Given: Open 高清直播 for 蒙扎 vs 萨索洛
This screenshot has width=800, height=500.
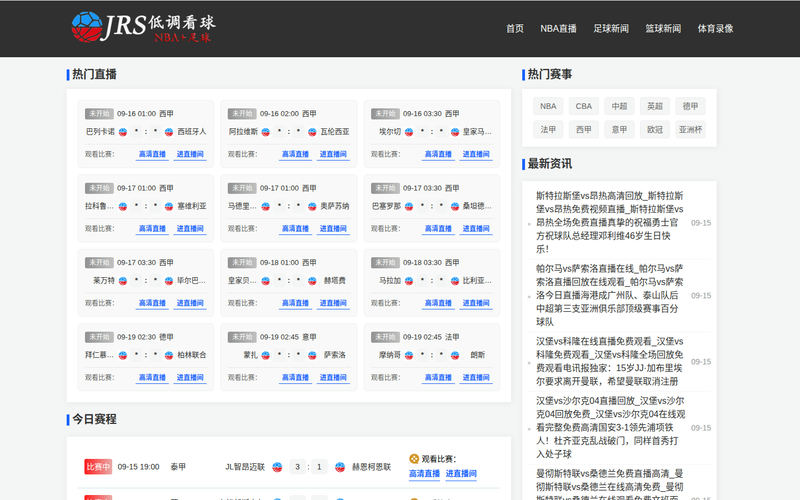Looking at the screenshot, I should coord(295,378).
